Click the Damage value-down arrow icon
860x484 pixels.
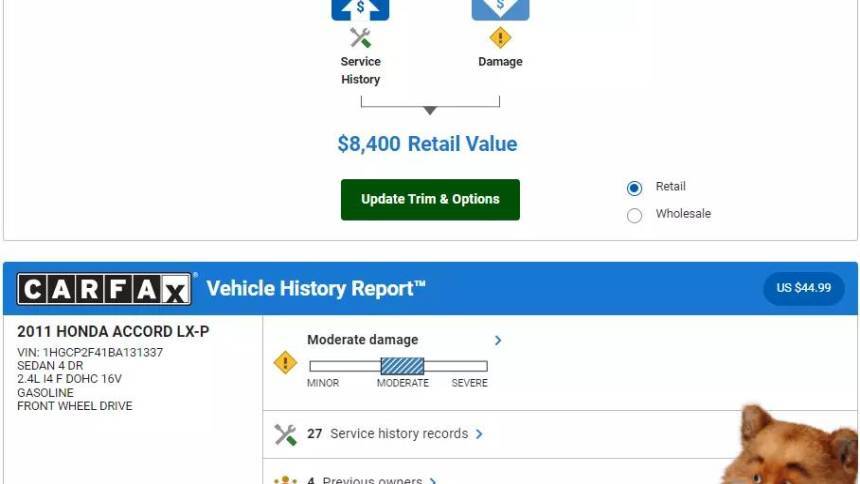pyautogui.click(x=500, y=9)
